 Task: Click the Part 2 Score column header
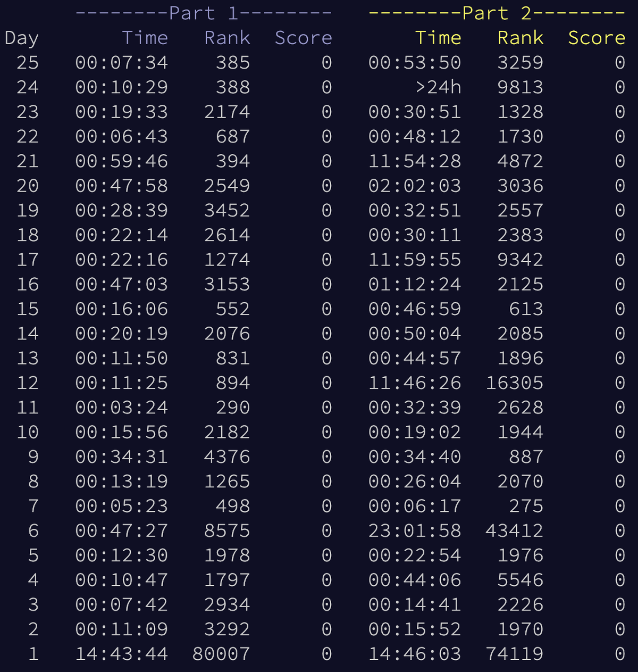click(x=597, y=37)
